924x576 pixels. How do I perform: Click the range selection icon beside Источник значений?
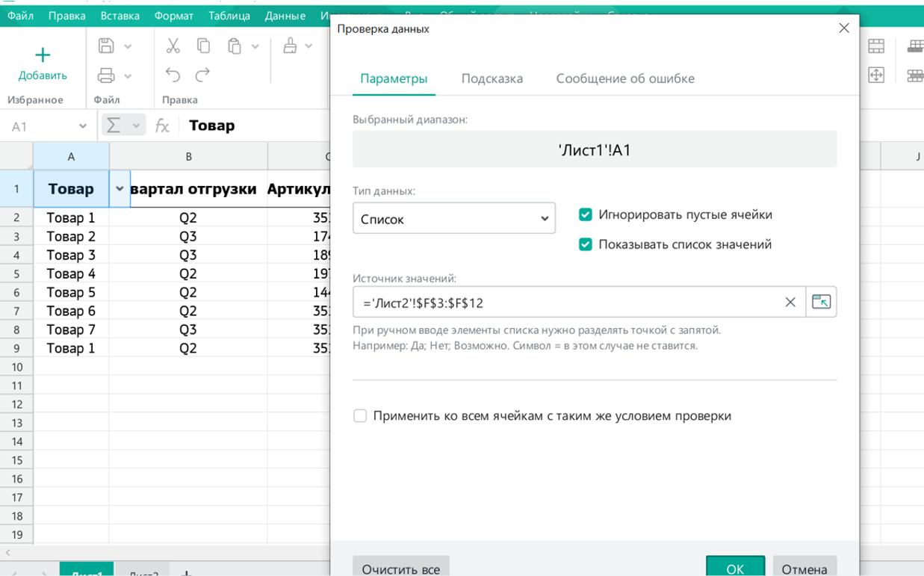pos(822,302)
